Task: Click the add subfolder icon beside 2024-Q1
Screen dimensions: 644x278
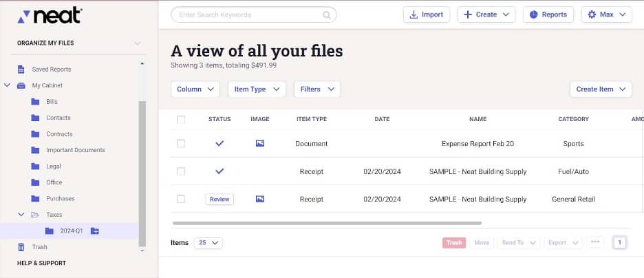Action: click(x=95, y=231)
